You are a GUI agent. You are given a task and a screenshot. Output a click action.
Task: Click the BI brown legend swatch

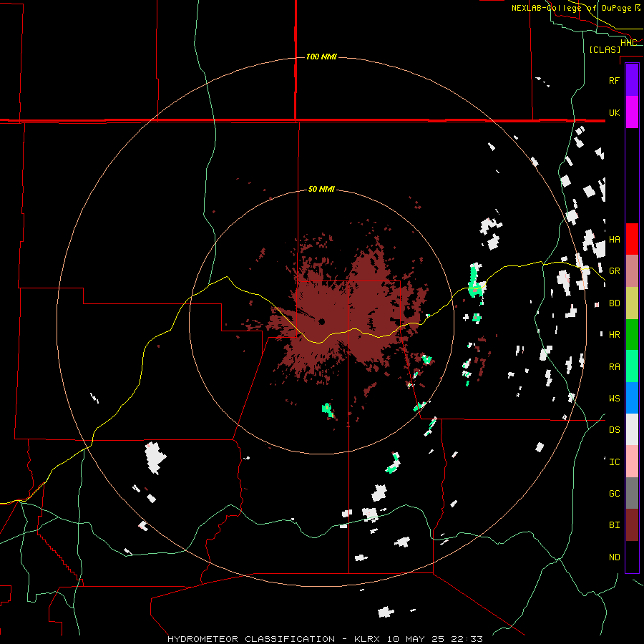coord(632,525)
